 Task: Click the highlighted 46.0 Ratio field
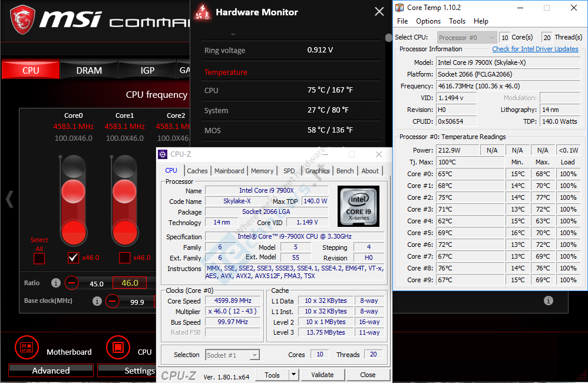click(x=130, y=283)
